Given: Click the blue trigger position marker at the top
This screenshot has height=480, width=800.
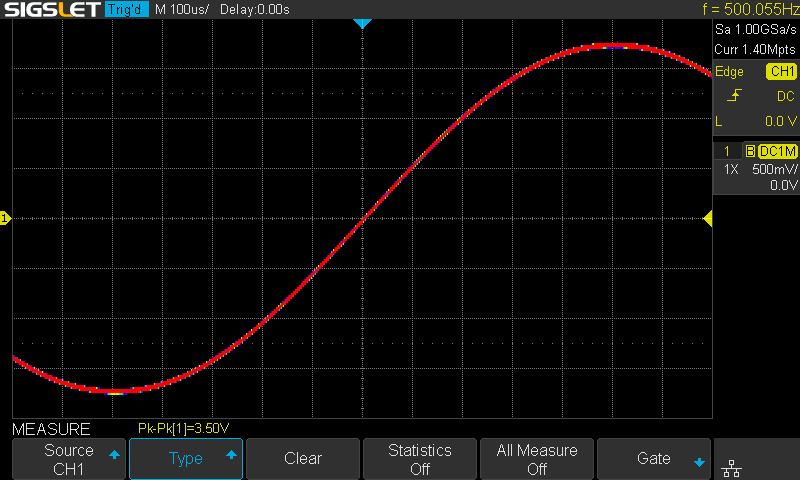Looking at the screenshot, I should pos(362,23).
